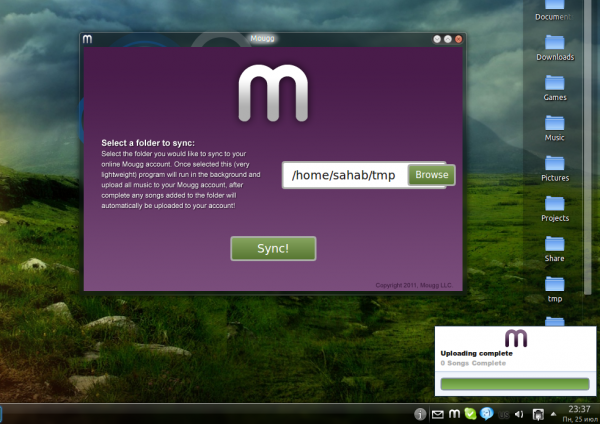Click the Mougg tray icon
The width and height of the screenshot is (600, 424).
pyautogui.click(x=454, y=414)
